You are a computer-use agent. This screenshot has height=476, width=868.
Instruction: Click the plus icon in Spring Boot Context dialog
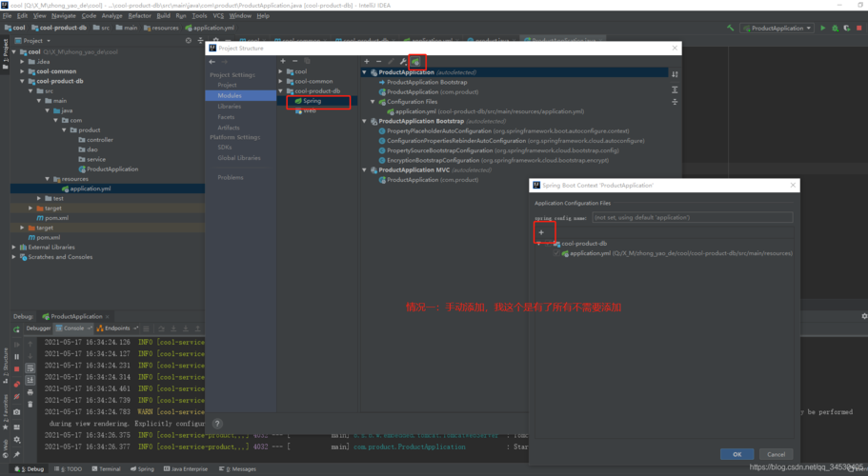541,232
